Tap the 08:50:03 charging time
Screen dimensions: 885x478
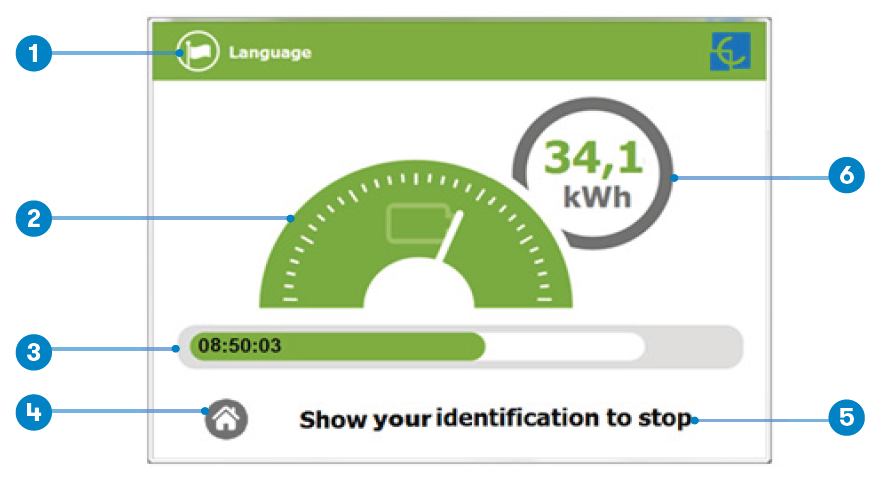click(240, 347)
